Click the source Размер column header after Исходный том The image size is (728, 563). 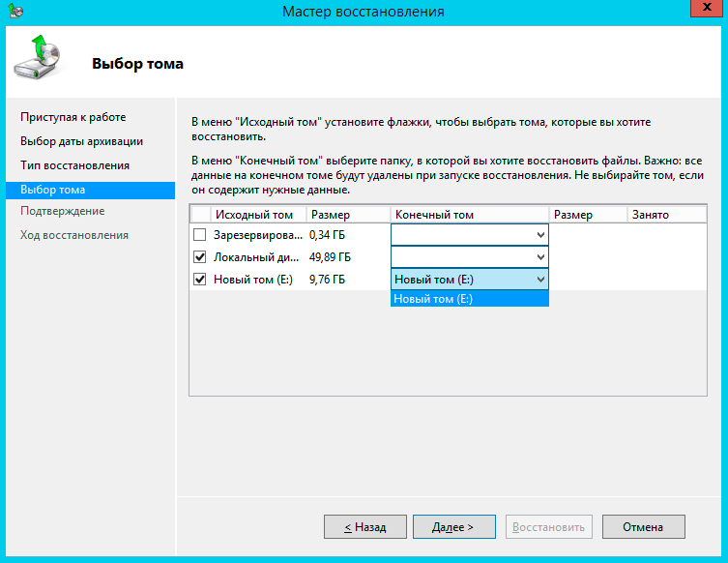tap(348, 215)
